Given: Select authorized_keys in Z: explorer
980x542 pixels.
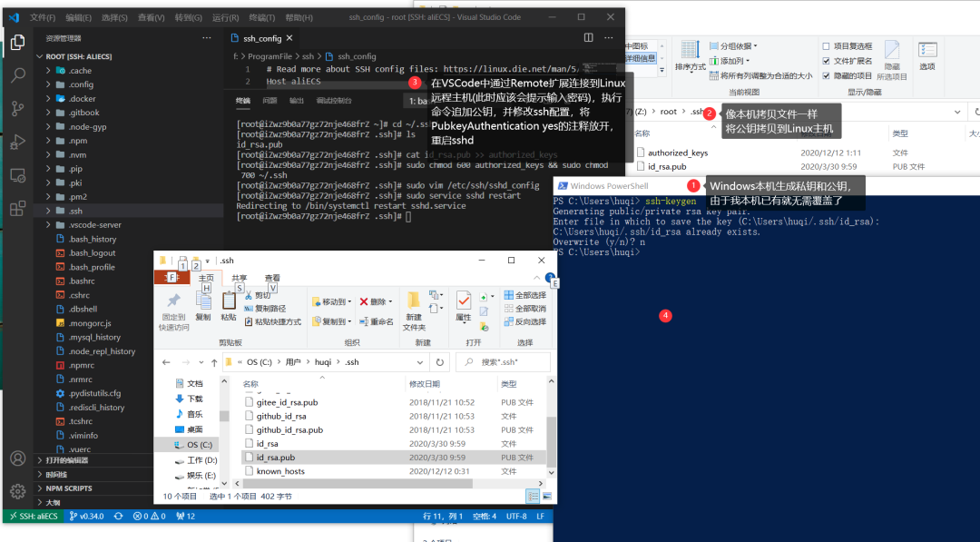Looking at the screenshot, I should (678, 153).
